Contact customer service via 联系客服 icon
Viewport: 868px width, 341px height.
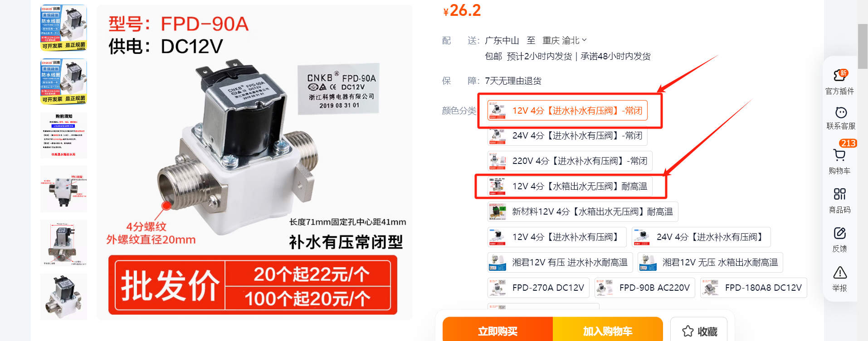[840, 112]
